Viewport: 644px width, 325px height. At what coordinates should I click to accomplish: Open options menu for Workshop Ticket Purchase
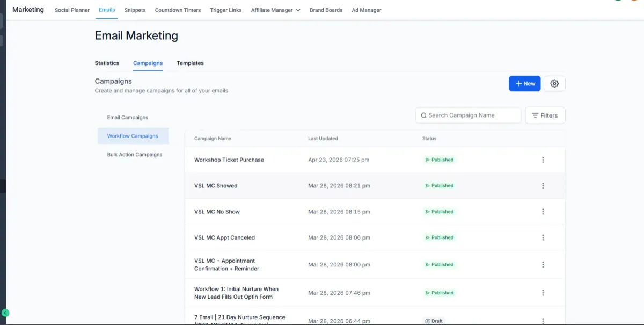tap(543, 160)
